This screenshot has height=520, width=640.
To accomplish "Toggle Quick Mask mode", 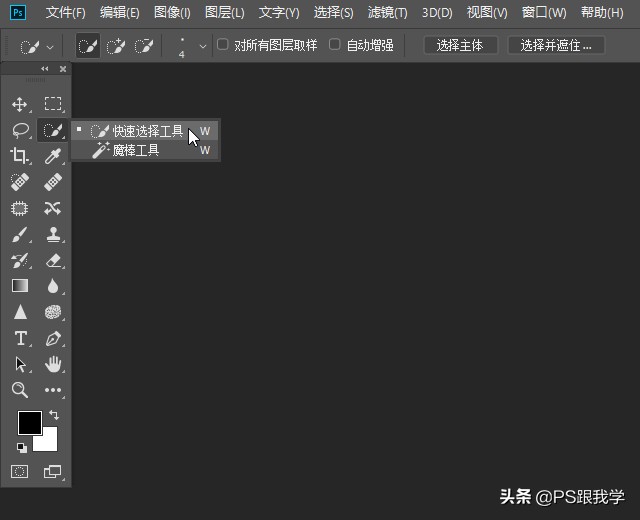I will 19,472.
